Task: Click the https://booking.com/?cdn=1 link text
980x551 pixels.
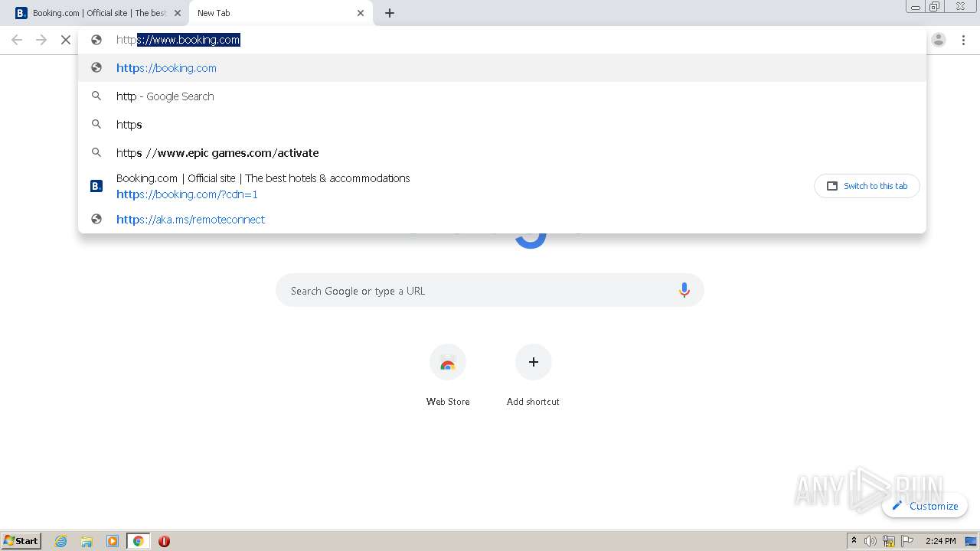Action: click(x=187, y=194)
